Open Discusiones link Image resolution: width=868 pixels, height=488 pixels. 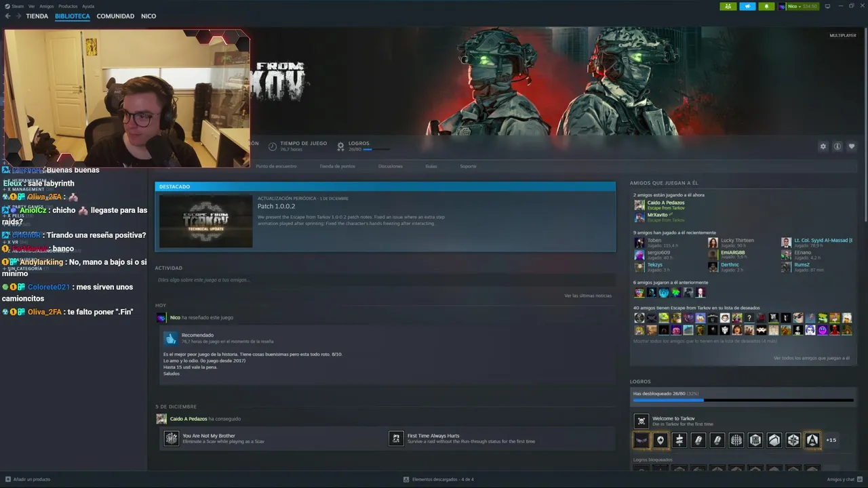pos(391,166)
